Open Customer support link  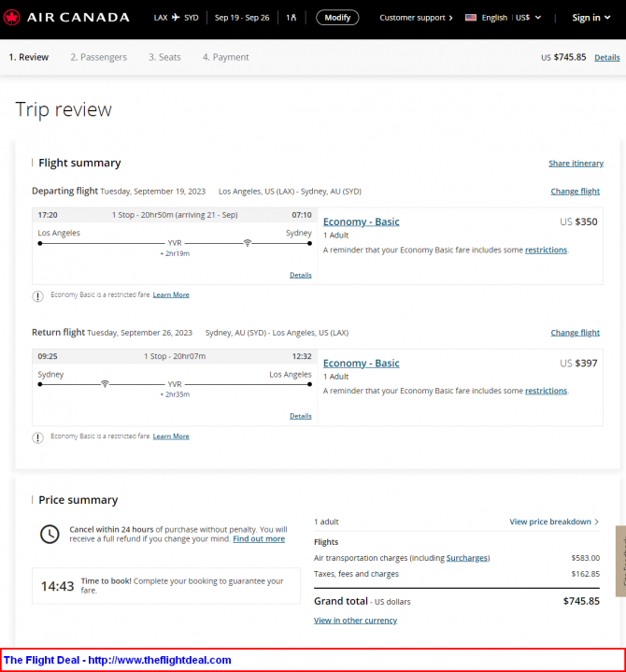[x=416, y=18]
